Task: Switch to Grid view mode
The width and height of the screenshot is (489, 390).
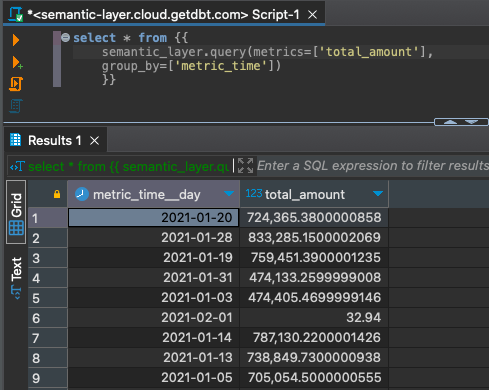Action: (x=16, y=212)
